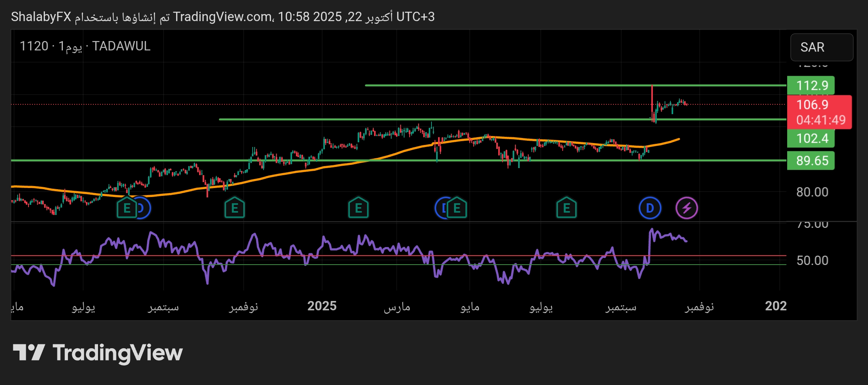This screenshot has width=868, height=385.
Task: Click the 80.00 label on the price scale
Action: tap(812, 192)
